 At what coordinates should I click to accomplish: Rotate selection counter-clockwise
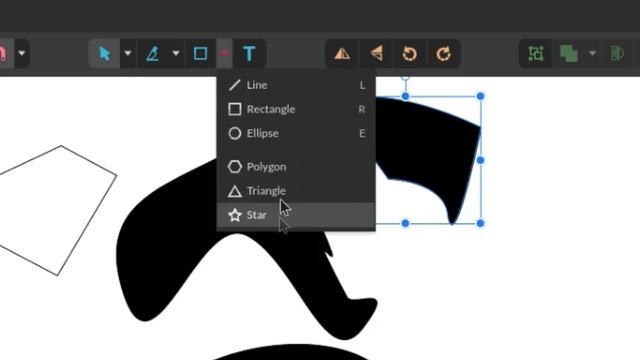pyautogui.click(x=410, y=53)
